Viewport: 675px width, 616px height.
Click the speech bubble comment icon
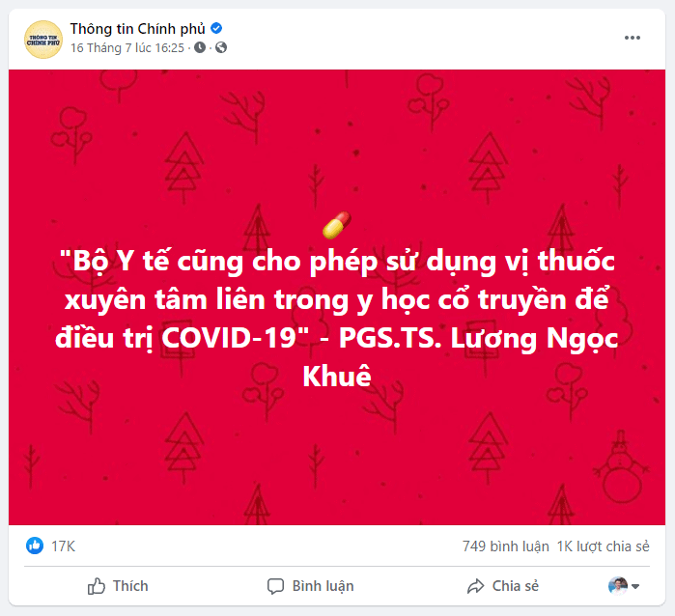(275, 587)
